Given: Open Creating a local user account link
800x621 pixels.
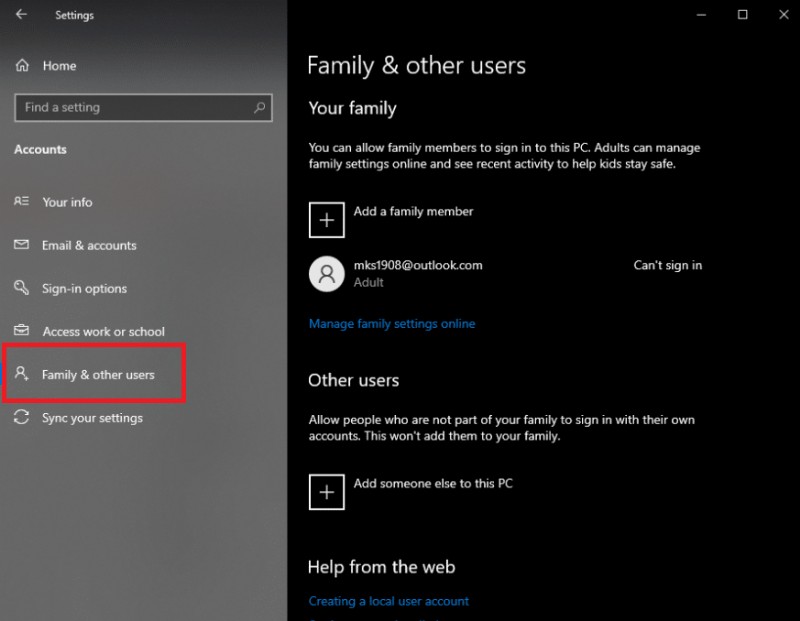Looking at the screenshot, I should (388, 601).
